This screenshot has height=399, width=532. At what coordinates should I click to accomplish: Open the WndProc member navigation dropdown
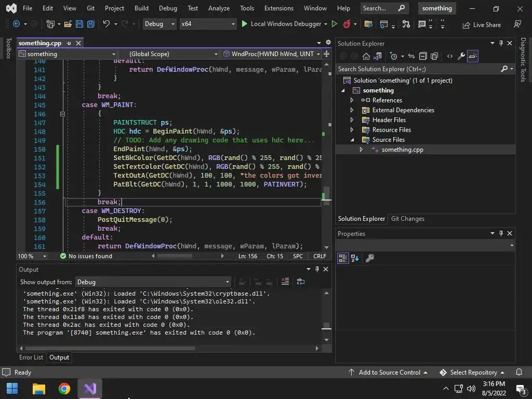pos(271,54)
